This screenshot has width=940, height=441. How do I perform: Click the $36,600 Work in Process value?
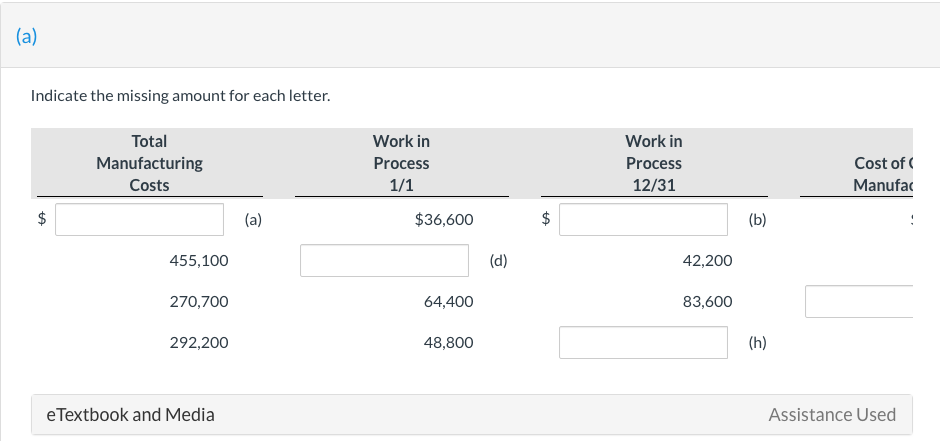click(443, 220)
